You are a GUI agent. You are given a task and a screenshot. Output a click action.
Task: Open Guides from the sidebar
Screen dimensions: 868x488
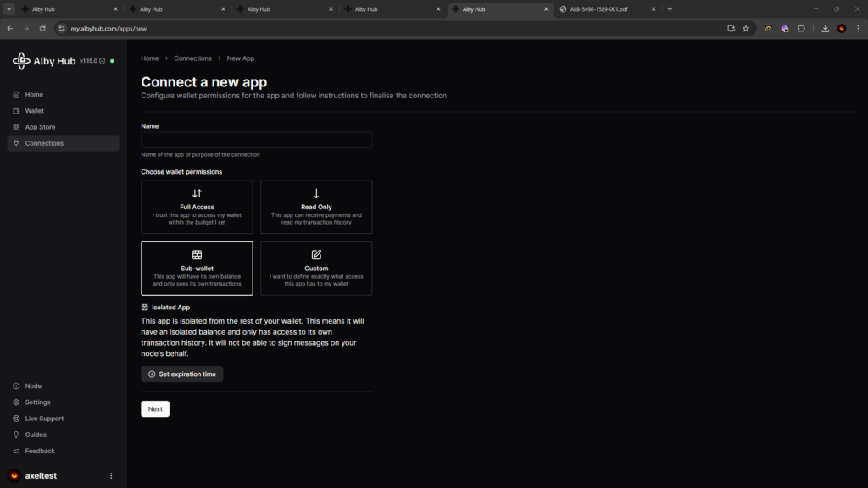[x=36, y=435]
